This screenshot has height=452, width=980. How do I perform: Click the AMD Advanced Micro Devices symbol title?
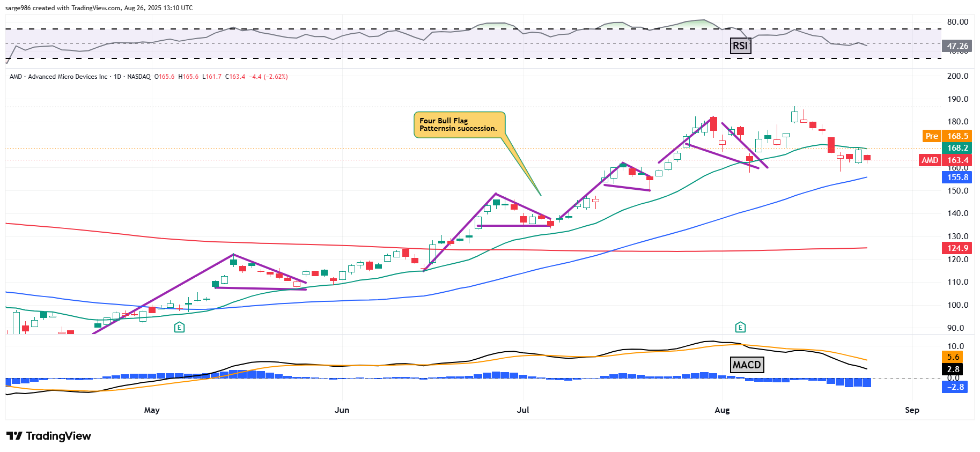[80, 77]
